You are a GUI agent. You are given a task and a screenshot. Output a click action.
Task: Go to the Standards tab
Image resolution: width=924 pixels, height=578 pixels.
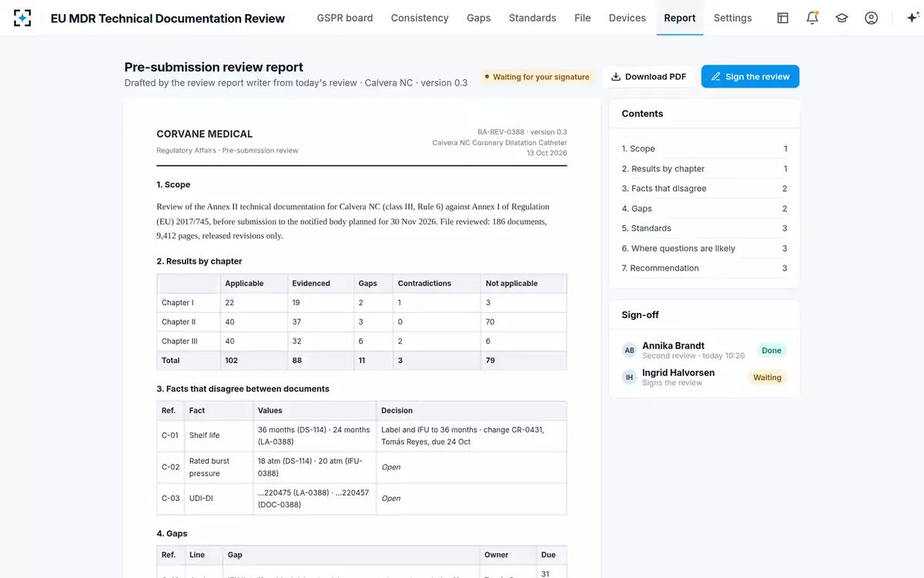(532, 18)
